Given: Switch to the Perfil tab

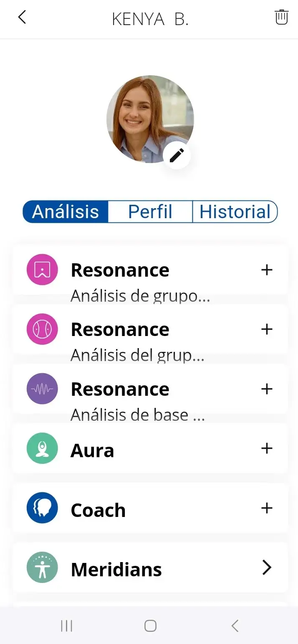Looking at the screenshot, I should pyautogui.click(x=150, y=212).
